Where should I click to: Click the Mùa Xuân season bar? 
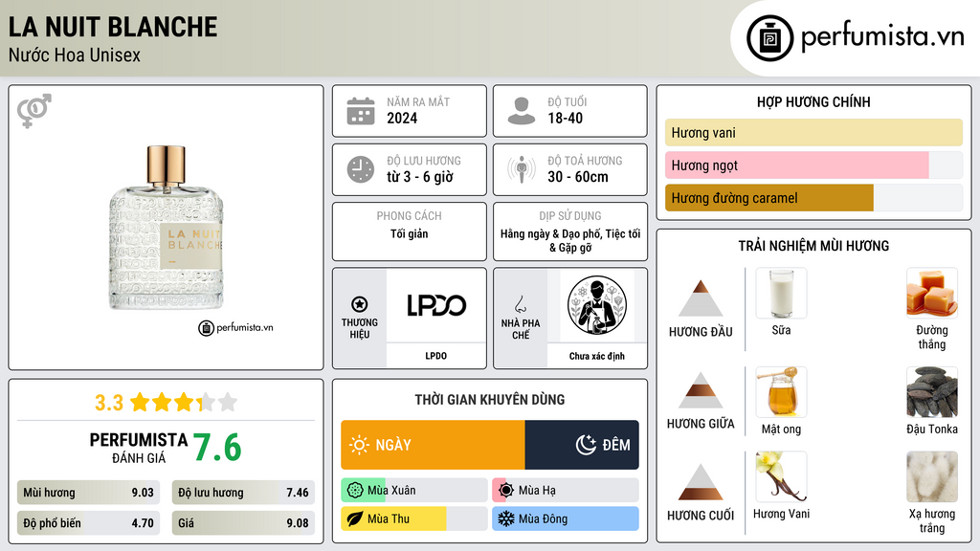tap(414, 491)
